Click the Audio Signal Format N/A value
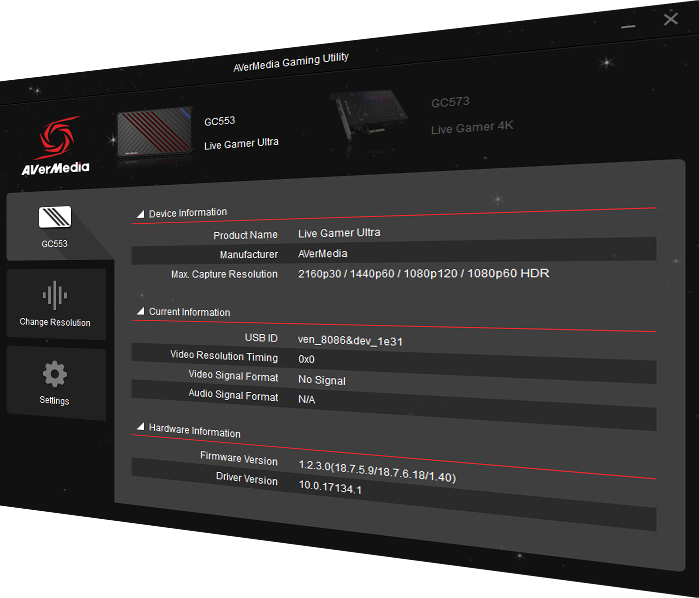Screen dimensions: 699x598 pos(307,399)
